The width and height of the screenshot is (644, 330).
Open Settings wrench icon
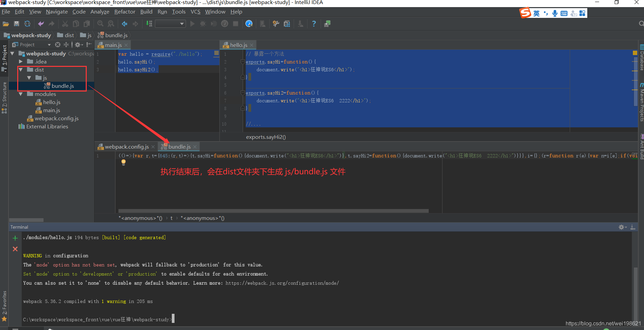(x=276, y=24)
